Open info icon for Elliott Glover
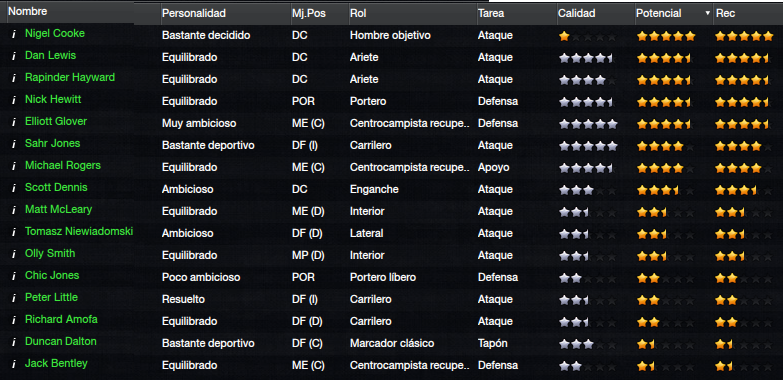Image resolution: width=783 pixels, height=380 pixels. click(14, 122)
